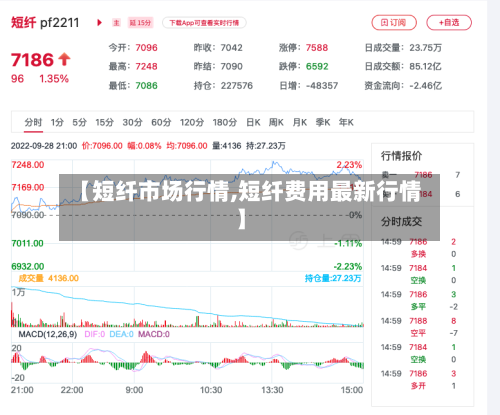This screenshot has width=500, height=415.
Task: Switch to the 120分 chart tab
Action: (x=192, y=122)
